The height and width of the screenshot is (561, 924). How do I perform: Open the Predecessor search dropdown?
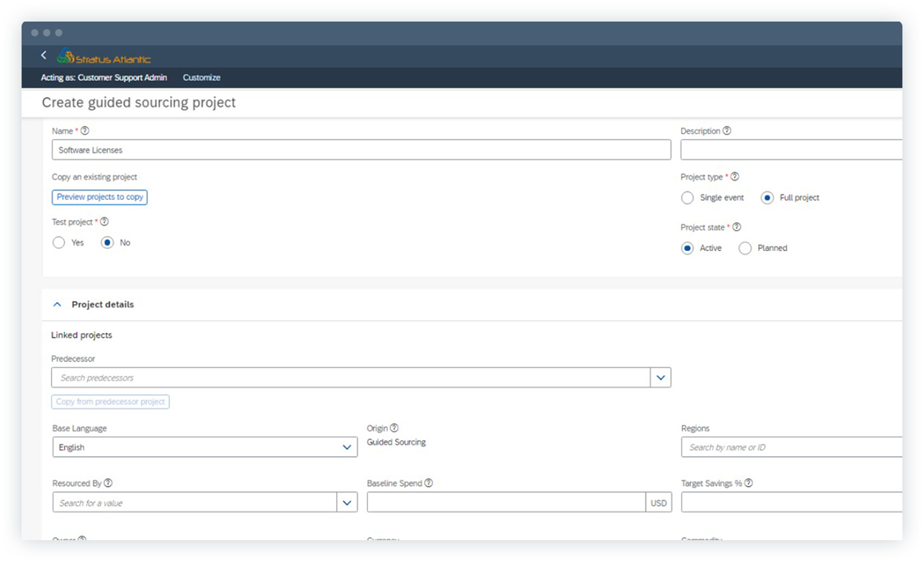(x=661, y=377)
